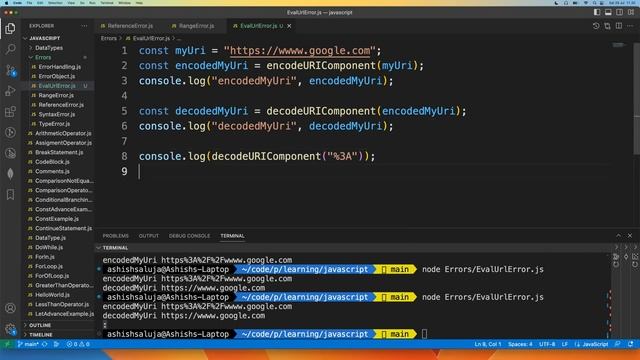The height and width of the screenshot is (360, 640).
Task: Click Spaces: 4 indentation in status bar
Action: coord(520,344)
